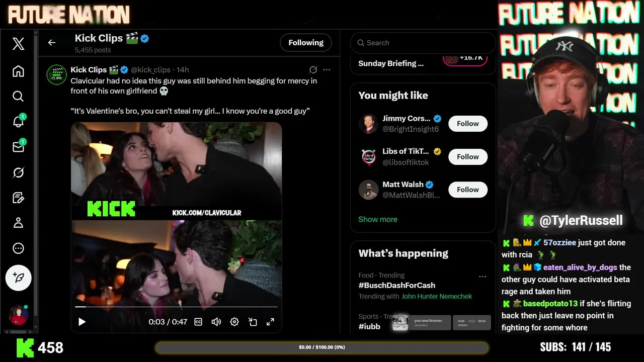644x362 pixels.
Task: Open the three-dot menu on the Food trend
Action: click(482, 276)
